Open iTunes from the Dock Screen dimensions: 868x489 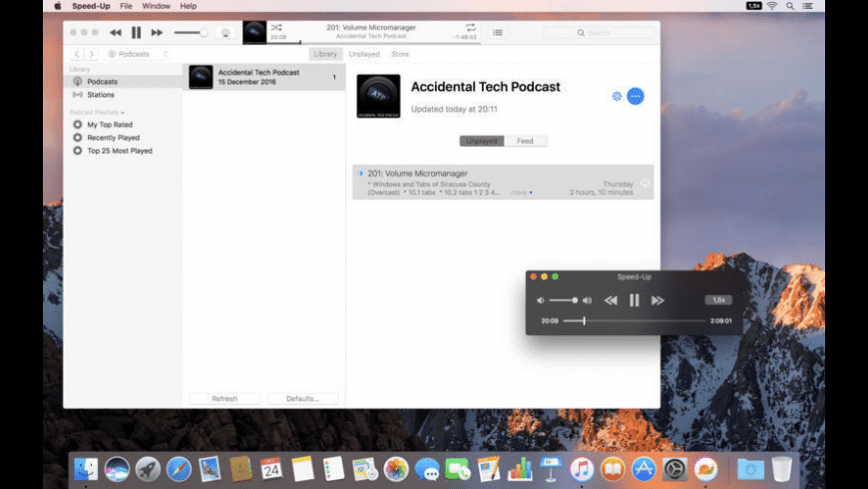pos(582,469)
